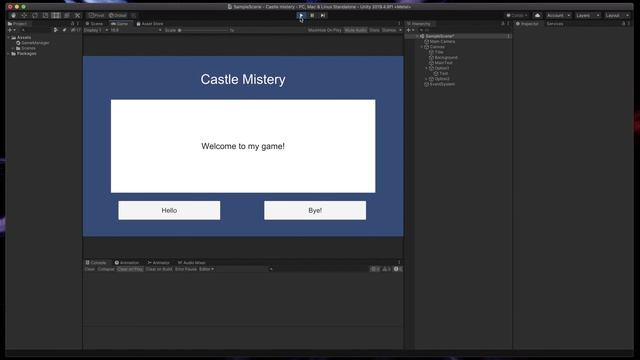Click the Pause button
The height and width of the screenshot is (360, 640).
click(x=312, y=16)
